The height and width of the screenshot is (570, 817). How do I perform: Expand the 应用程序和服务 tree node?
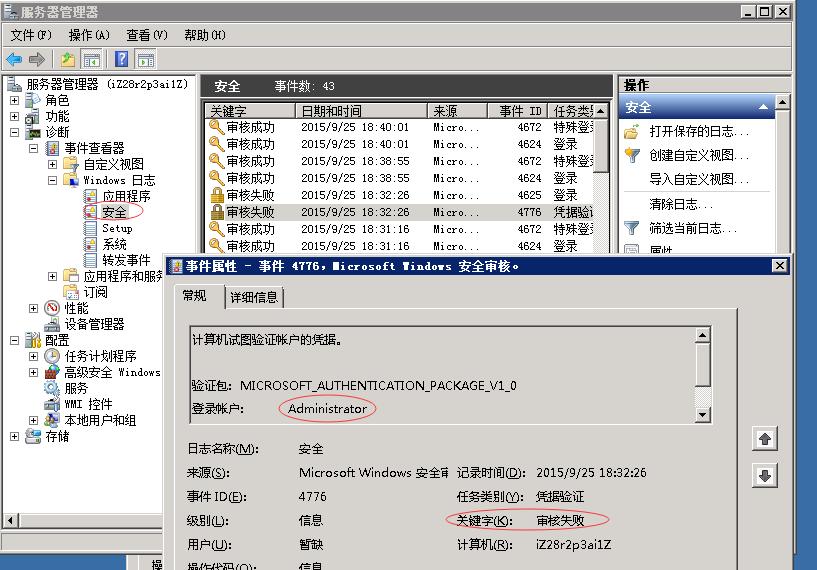tap(53, 276)
